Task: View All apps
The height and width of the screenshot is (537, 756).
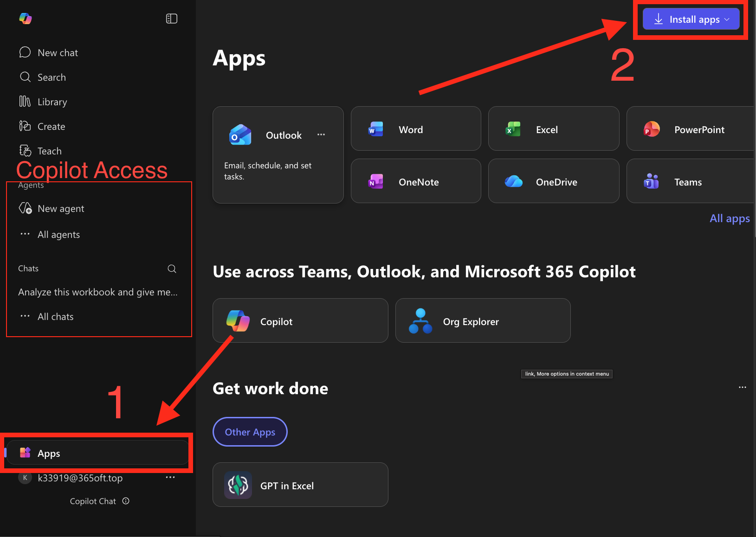Action: click(x=729, y=218)
